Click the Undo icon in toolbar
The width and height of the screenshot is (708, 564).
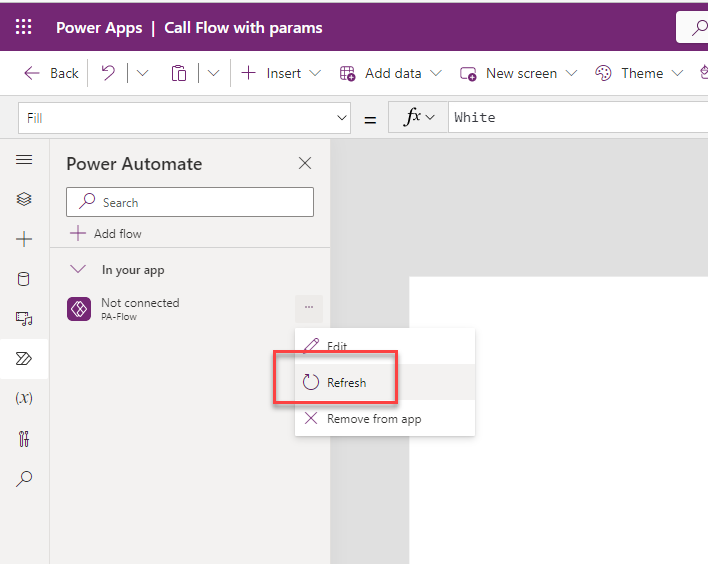click(110, 73)
